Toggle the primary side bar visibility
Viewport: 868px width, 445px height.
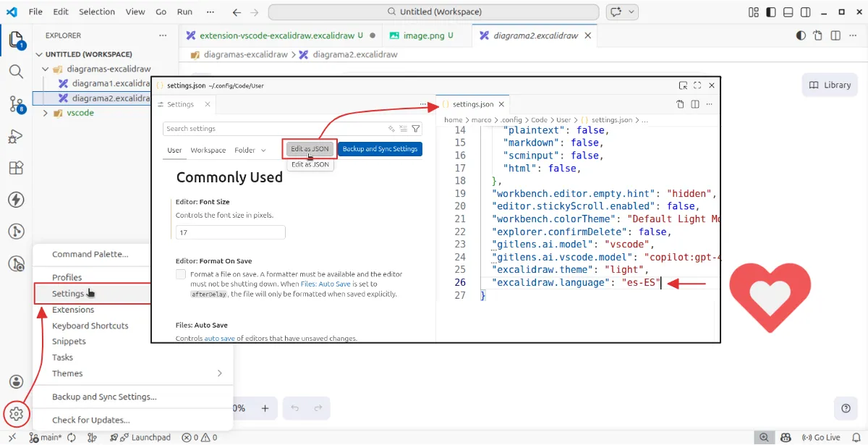pos(770,12)
